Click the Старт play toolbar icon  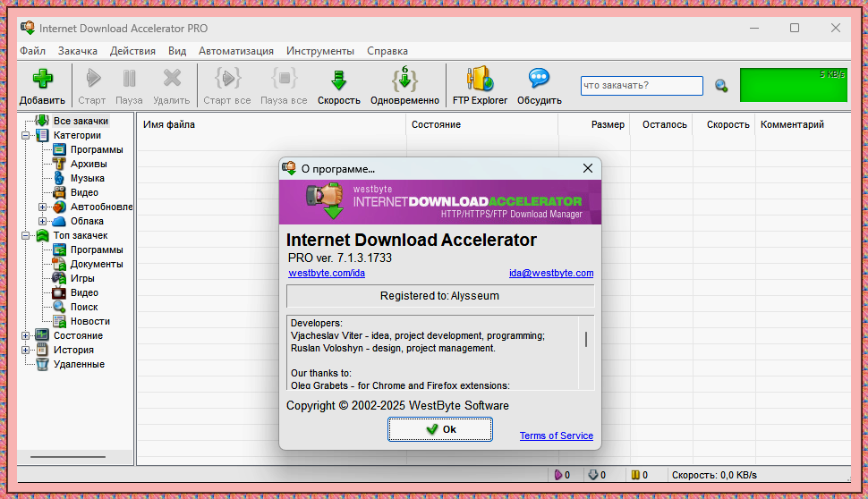(92, 78)
